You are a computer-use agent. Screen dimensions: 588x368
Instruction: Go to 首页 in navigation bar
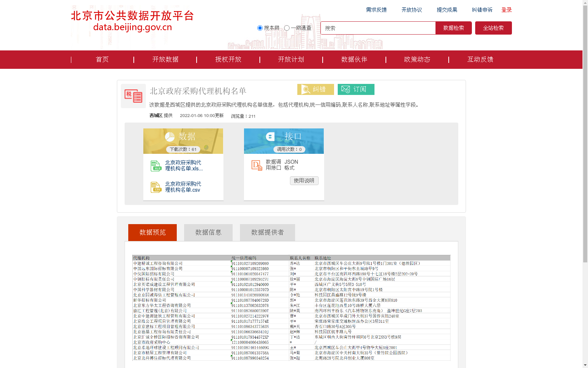(102, 60)
